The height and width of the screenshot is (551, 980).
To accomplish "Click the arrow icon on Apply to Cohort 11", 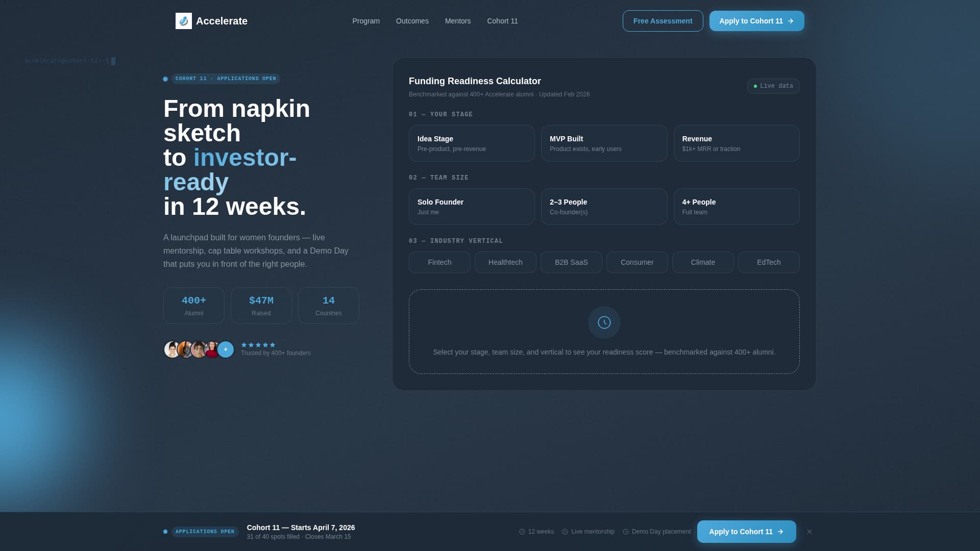I will click(790, 21).
